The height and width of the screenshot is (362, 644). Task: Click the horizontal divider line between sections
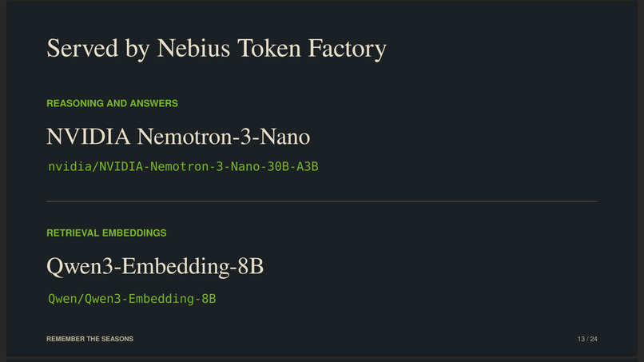pyautogui.click(x=322, y=201)
